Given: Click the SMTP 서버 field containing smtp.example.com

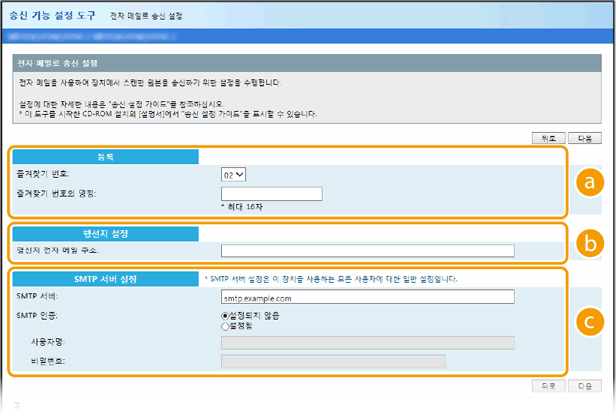Looking at the screenshot, I should (x=367, y=297).
